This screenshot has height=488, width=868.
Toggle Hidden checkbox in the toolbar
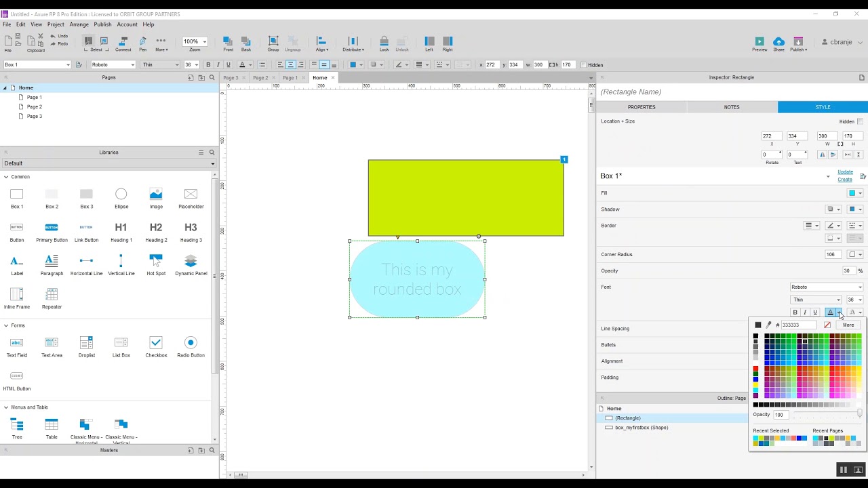(583, 65)
